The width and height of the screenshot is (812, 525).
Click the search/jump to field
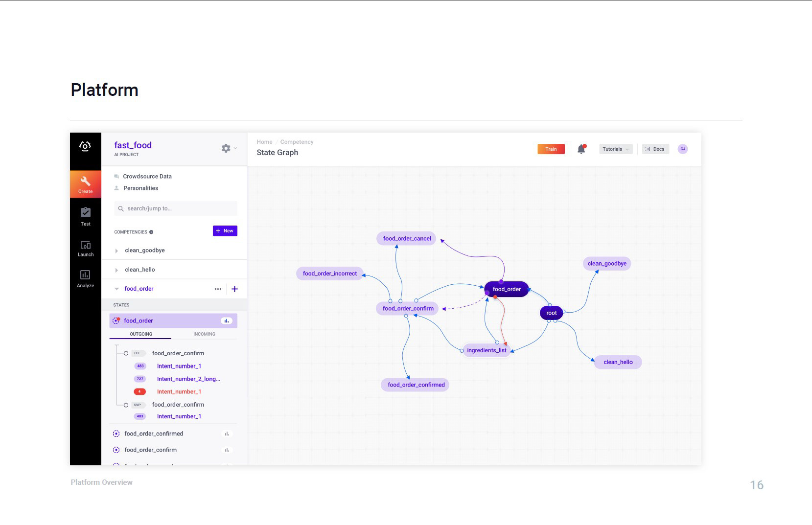(x=176, y=208)
